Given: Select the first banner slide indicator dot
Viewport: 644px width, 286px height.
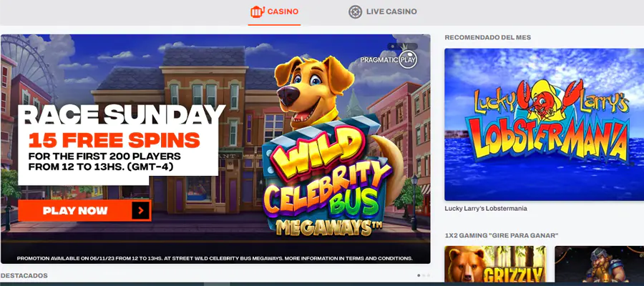Looking at the screenshot, I should point(393,46).
